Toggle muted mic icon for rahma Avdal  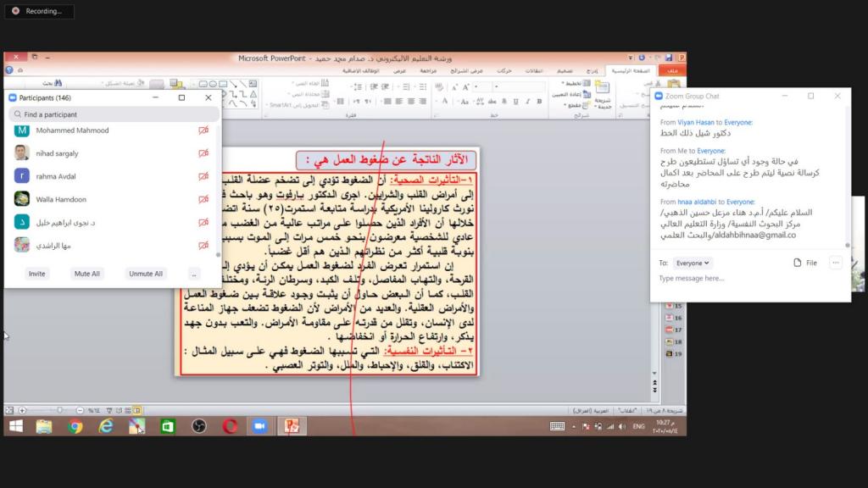(x=203, y=176)
